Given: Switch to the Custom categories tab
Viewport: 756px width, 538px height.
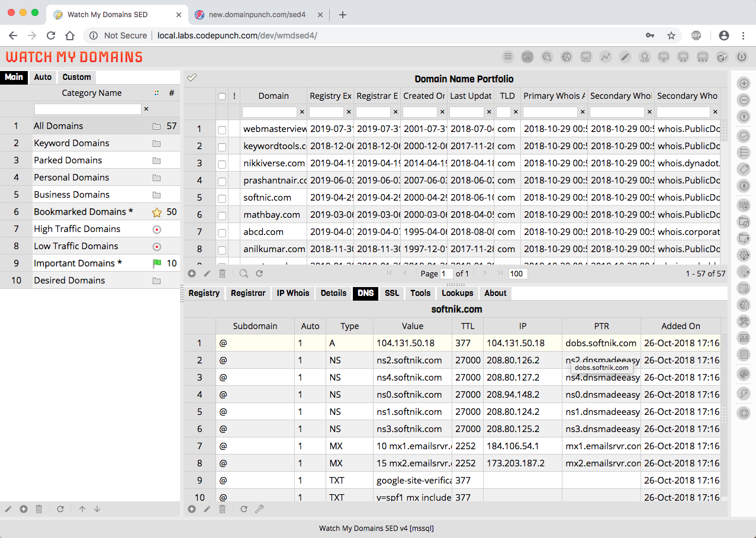Looking at the screenshot, I should point(77,77).
